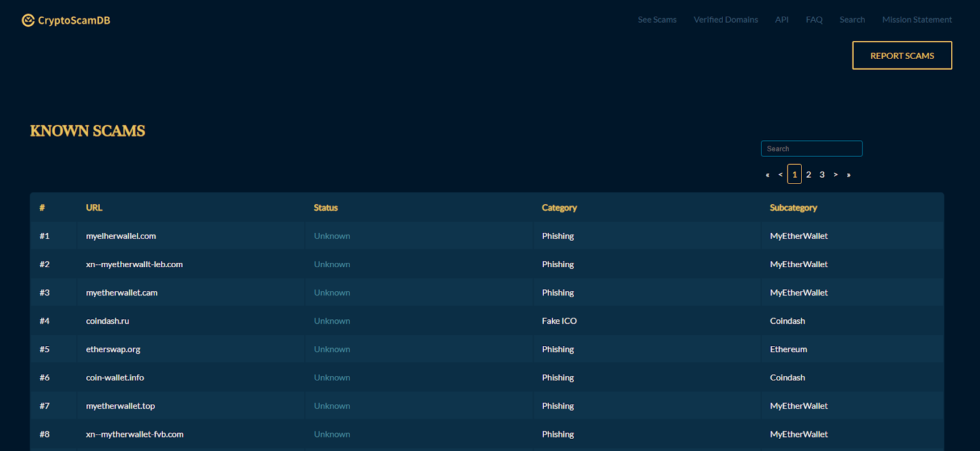This screenshot has width=980, height=451.
Task: Click the Category column header
Action: coord(559,208)
